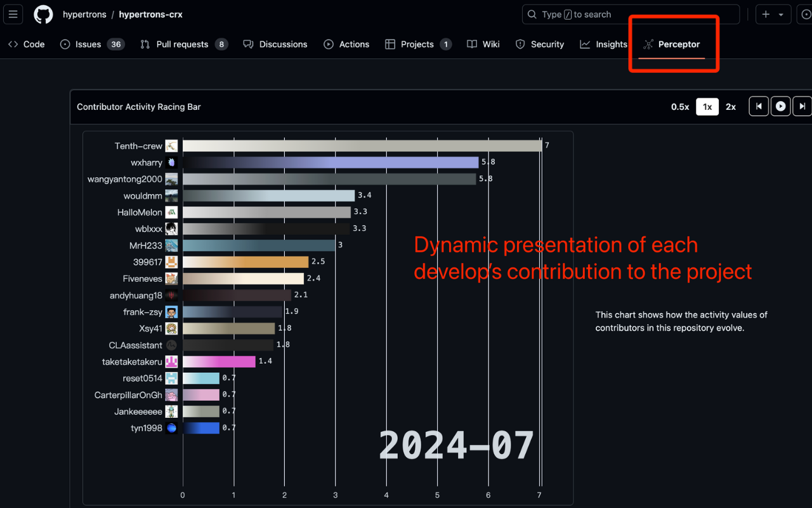Open the hypertrons-crx repository link
This screenshot has width=812, height=508.
(x=150, y=15)
